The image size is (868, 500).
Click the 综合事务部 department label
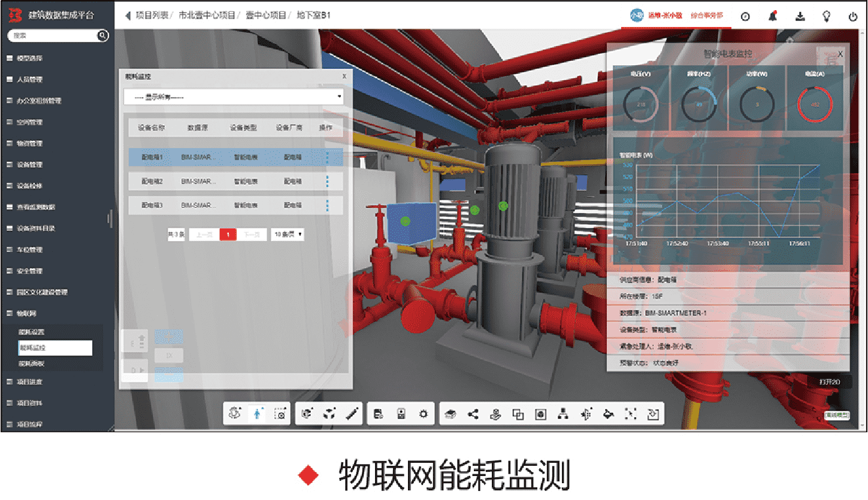coord(707,16)
